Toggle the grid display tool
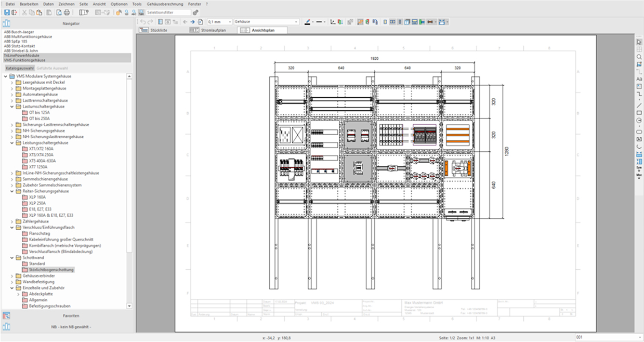The height and width of the screenshot is (342, 644). click(x=639, y=50)
